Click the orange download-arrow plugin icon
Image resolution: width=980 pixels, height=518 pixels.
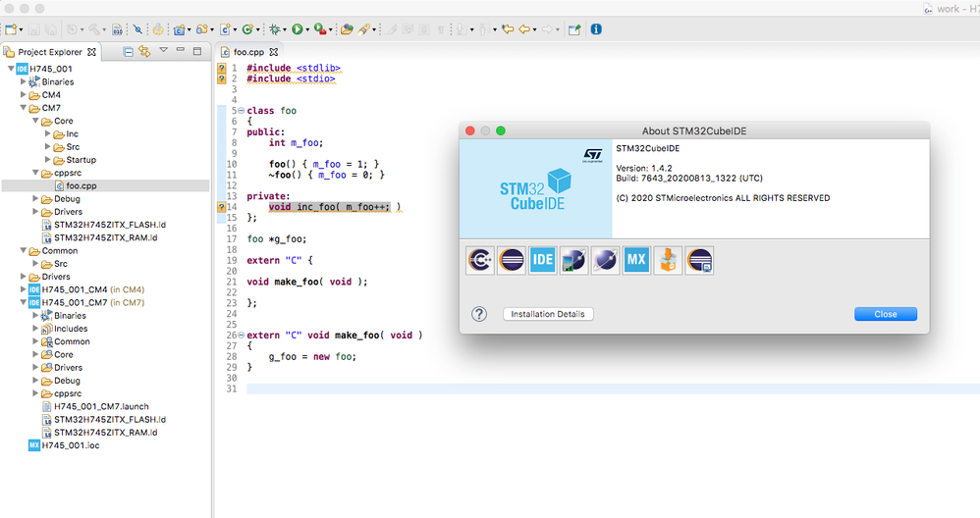pyautogui.click(x=668, y=260)
